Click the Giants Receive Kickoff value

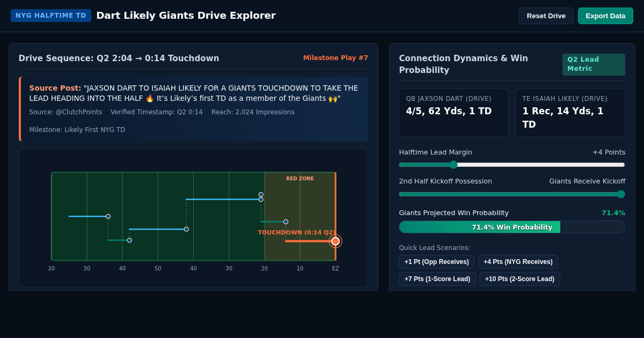(x=587, y=181)
